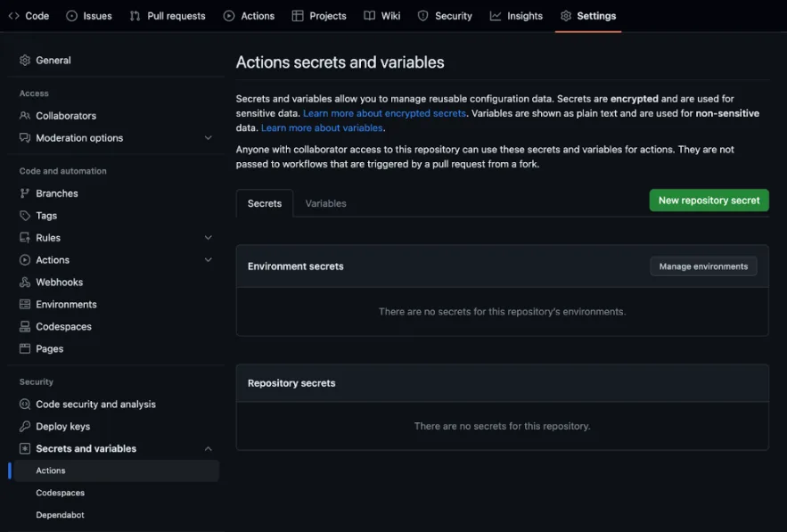
Task: Open the Projects tab
Action: (319, 16)
